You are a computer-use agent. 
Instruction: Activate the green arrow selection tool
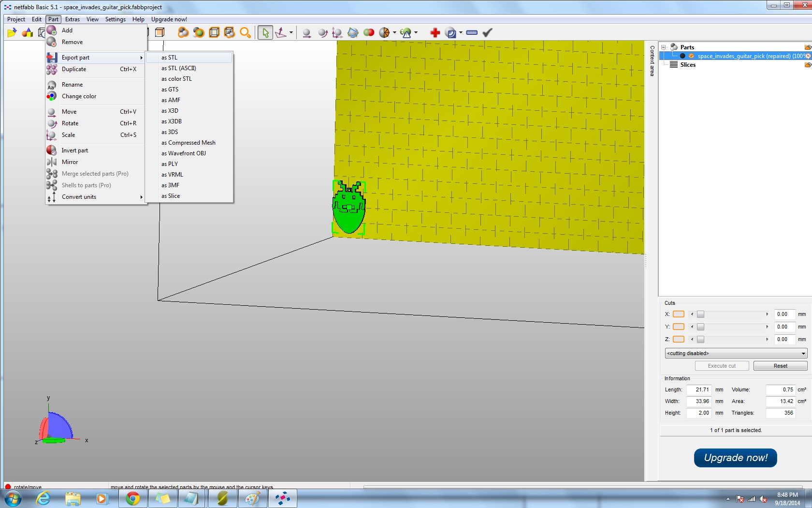click(x=265, y=32)
